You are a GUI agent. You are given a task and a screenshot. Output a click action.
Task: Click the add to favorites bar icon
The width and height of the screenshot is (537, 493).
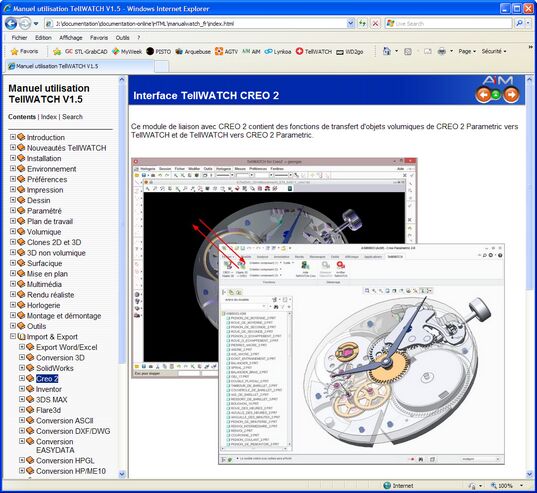pyautogui.click(x=57, y=52)
